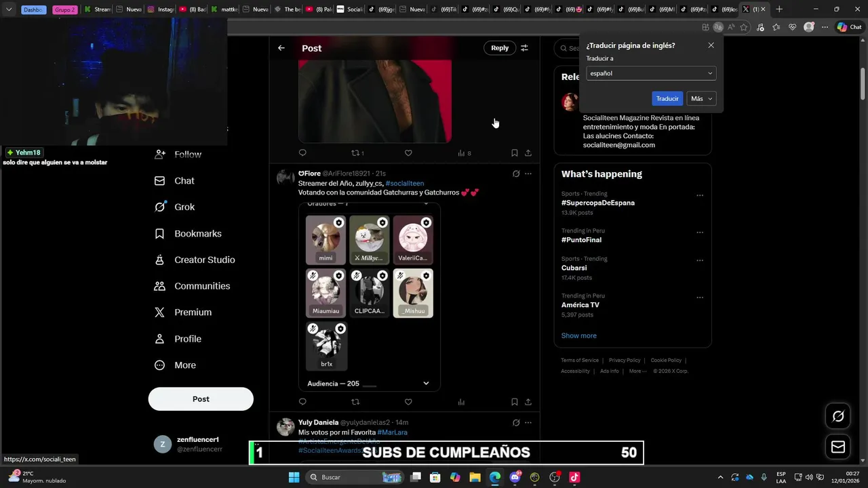Bookmark Fiore's post
The height and width of the screenshot is (488, 868).
pyautogui.click(x=515, y=402)
